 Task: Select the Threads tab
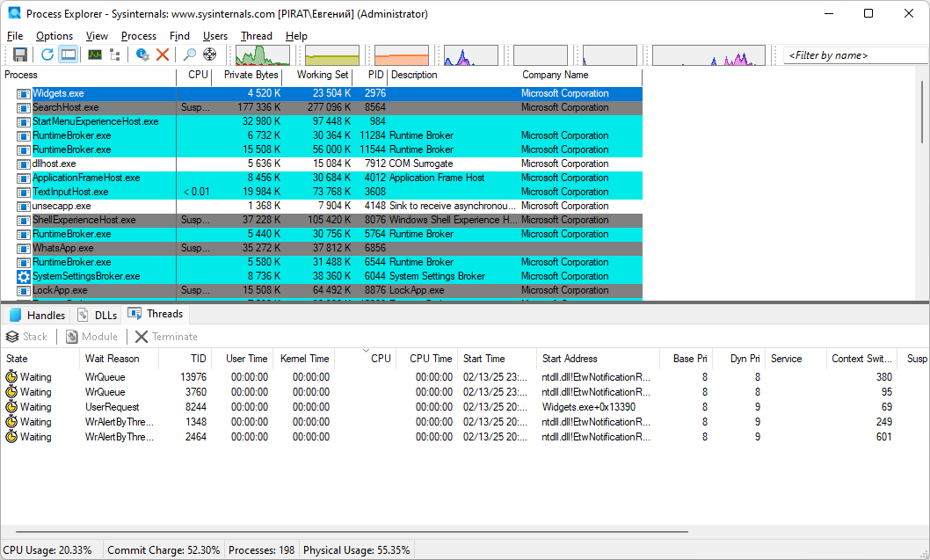click(x=156, y=314)
